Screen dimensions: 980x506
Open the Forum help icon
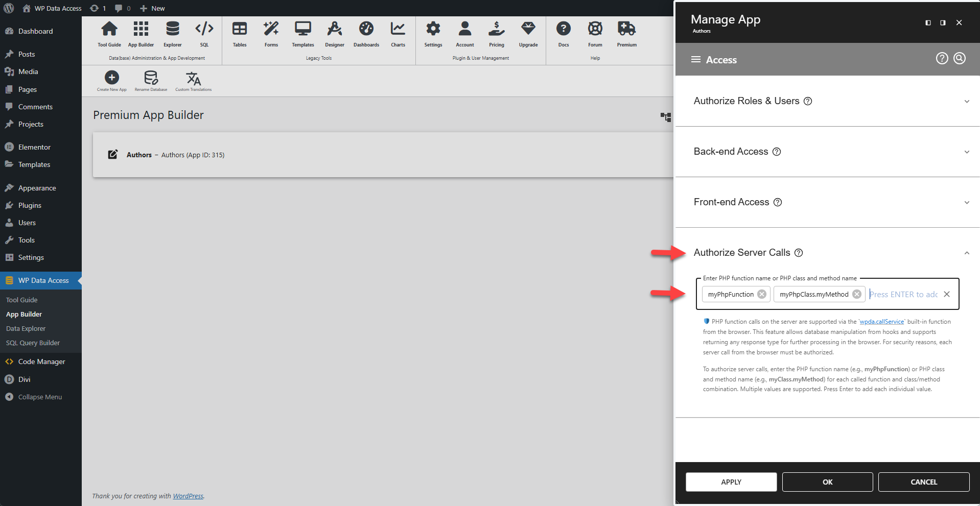pos(595,33)
